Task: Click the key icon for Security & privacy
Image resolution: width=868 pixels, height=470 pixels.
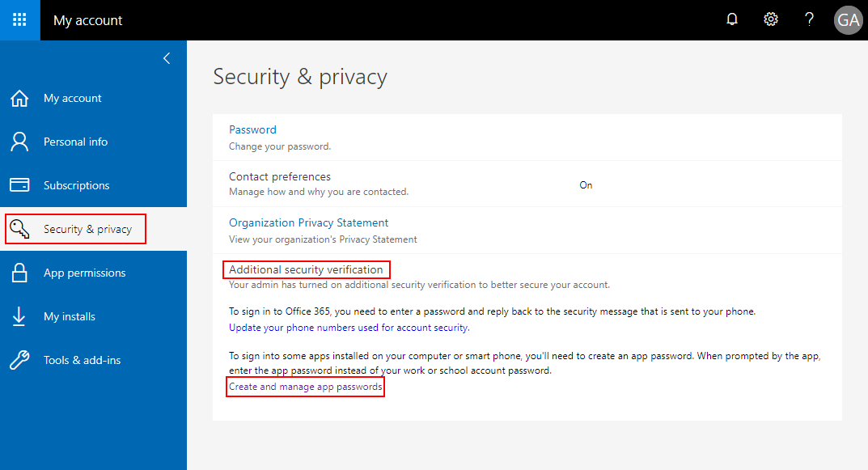Action: (19, 229)
